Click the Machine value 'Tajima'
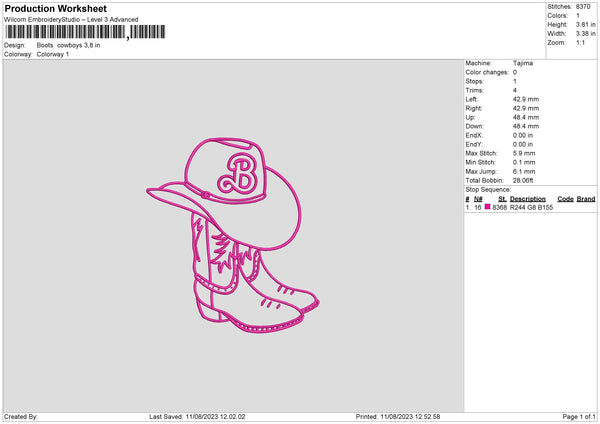Image resolution: width=600 pixels, height=424 pixels. (523, 63)
